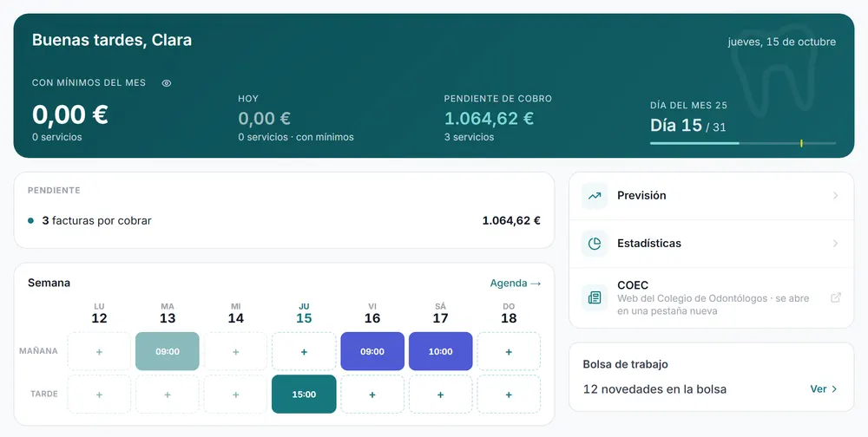The height and width of the screenshot is (437, 868).
Task: Select Tuesday 13 morning 09:00 slot
Action: coord(168,351)
